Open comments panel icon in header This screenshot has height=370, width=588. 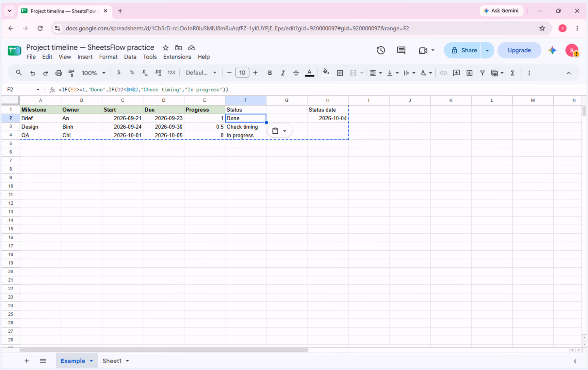point(401,50)
